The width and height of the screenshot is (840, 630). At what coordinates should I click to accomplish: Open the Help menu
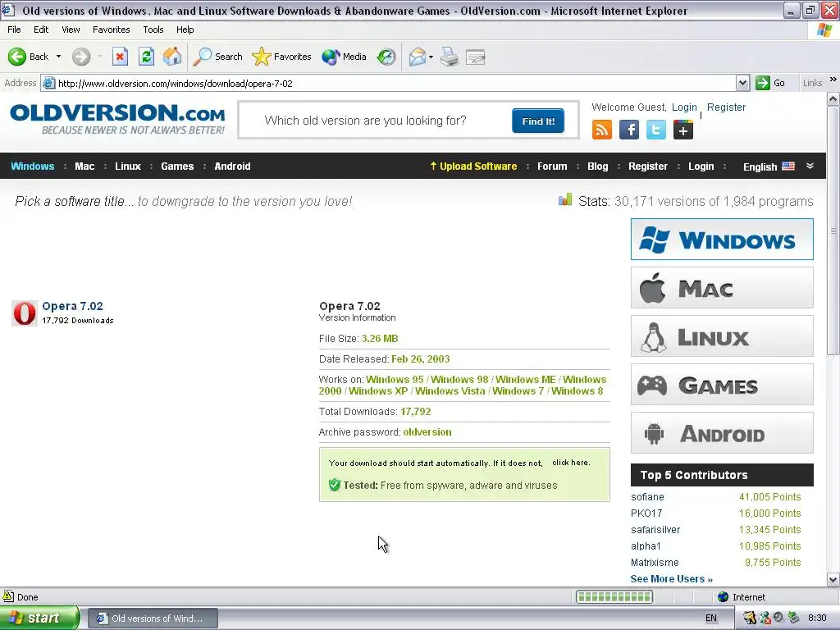tap(185, 30)
